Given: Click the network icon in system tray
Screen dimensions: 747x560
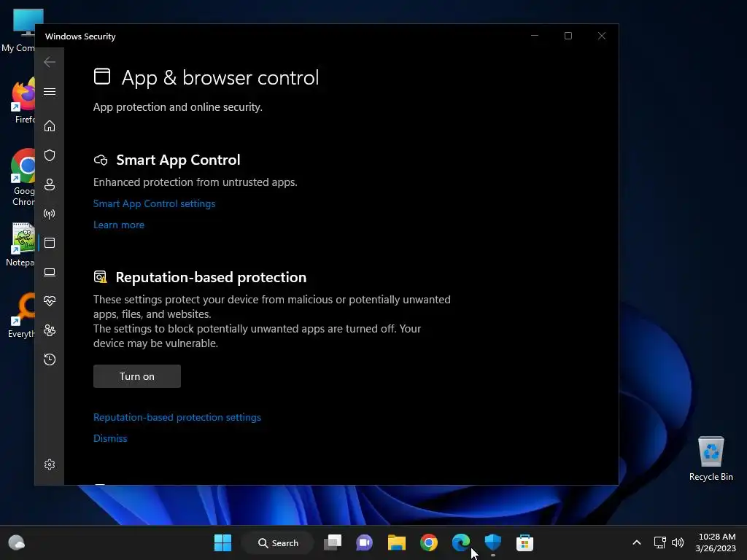Looking at the screenshot, I should click(x=659, y=542).
